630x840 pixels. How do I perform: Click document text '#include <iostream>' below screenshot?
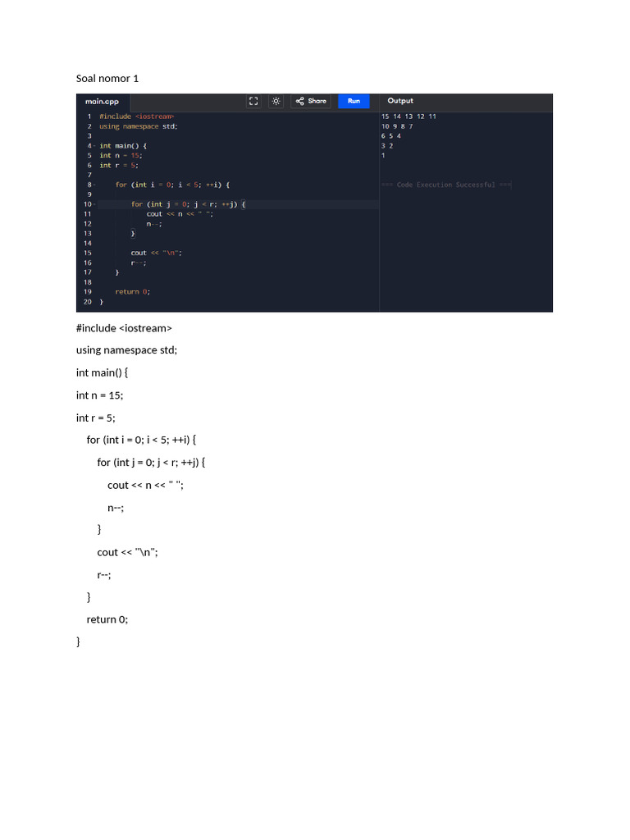(124, 328)
